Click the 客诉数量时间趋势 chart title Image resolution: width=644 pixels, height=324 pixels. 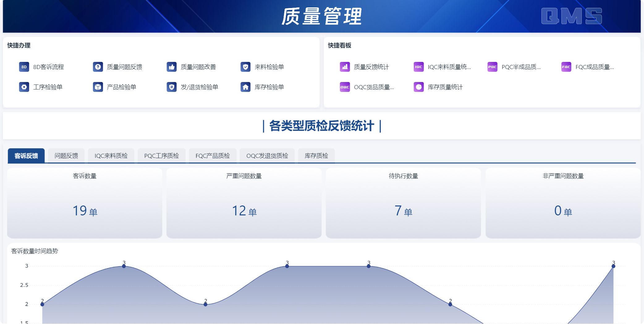tap(35, 251)
